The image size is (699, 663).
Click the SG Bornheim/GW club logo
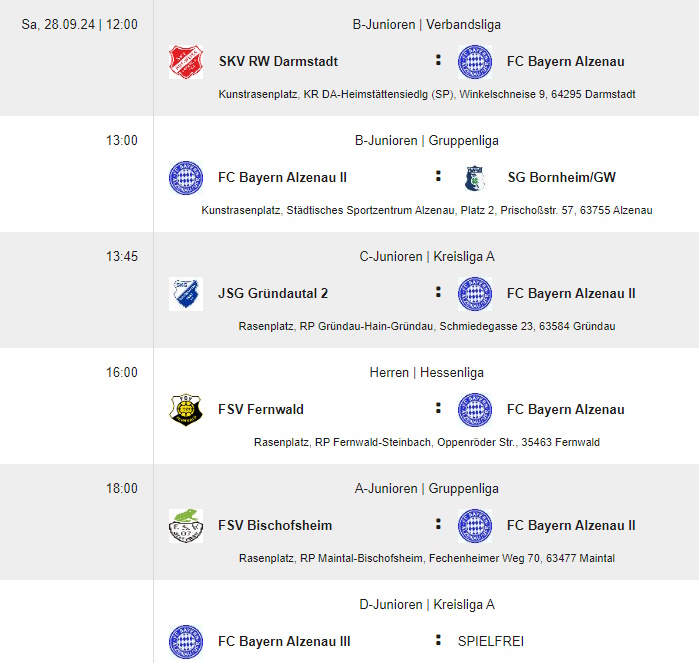tap(475, 178)
